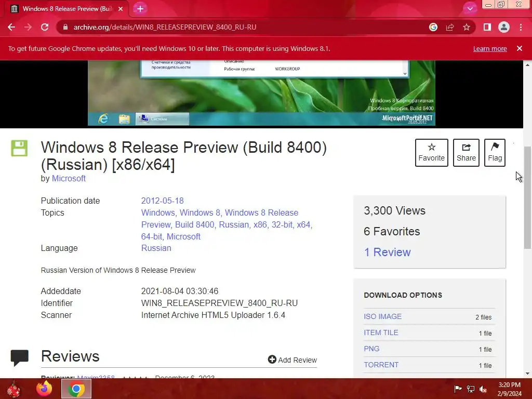Open a new browser tab
The image size is (532, 399).
[x=140, y=9]
